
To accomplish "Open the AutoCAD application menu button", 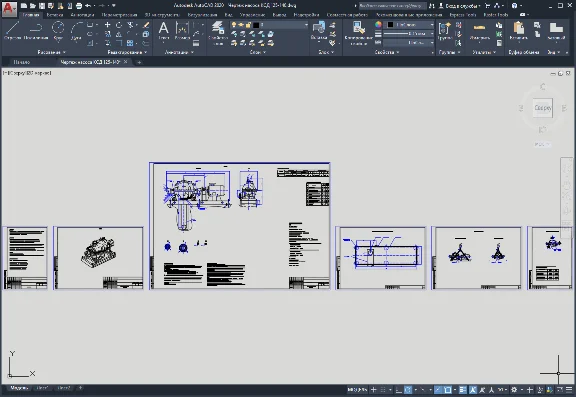I will point(9,9).
